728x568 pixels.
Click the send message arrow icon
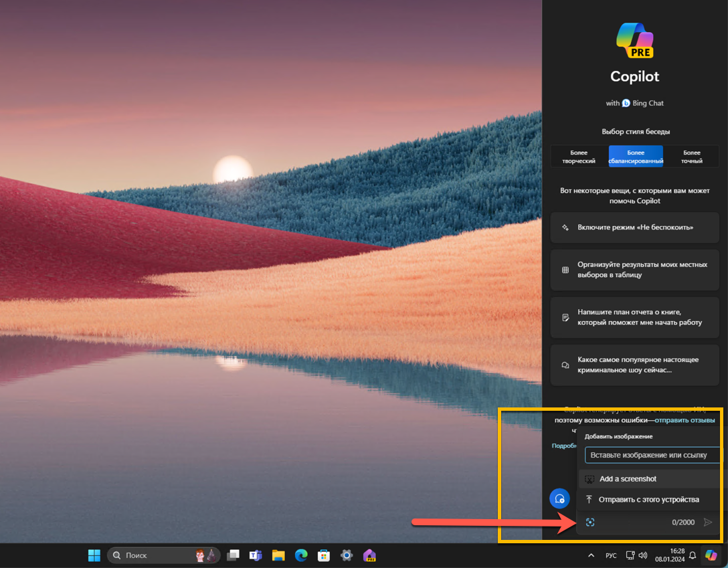pos(707,523)
